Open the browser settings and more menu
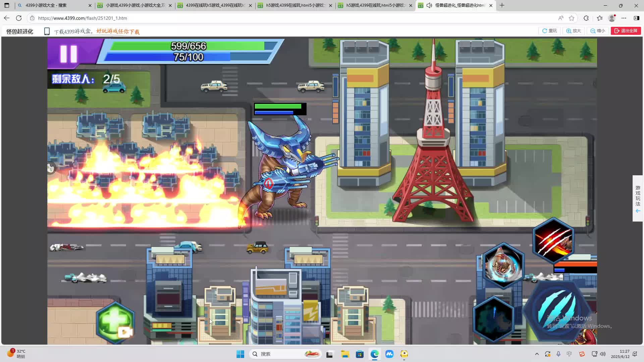Image resolution: width=644 pixels, height=362 pixels. [624, 18]
